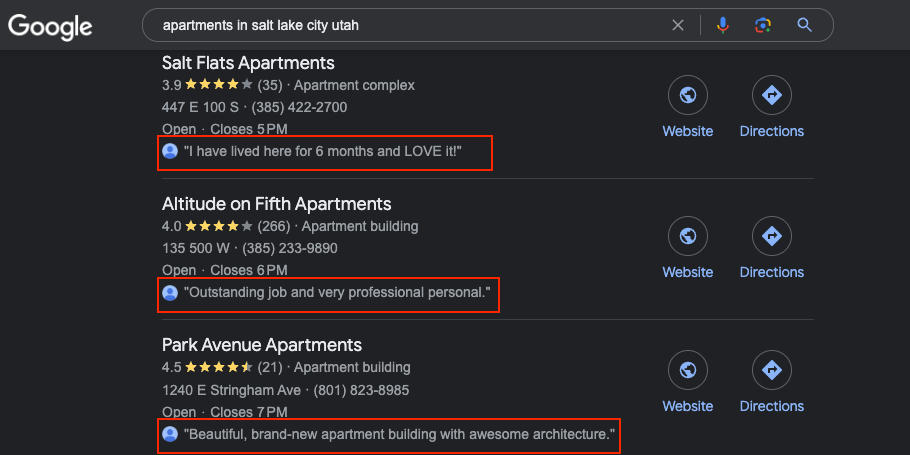Open Altitude on Fifth website globe icon
This screenshot has height=455, width=910.
pyautogui.click(x=688, y=236)
